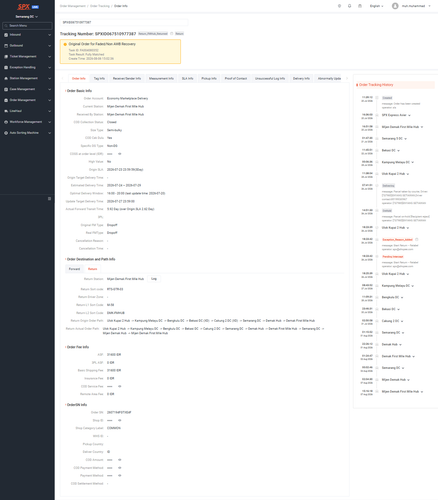Expand the Auto Sorting Machine chevron
438x500 pixels.
49,133
